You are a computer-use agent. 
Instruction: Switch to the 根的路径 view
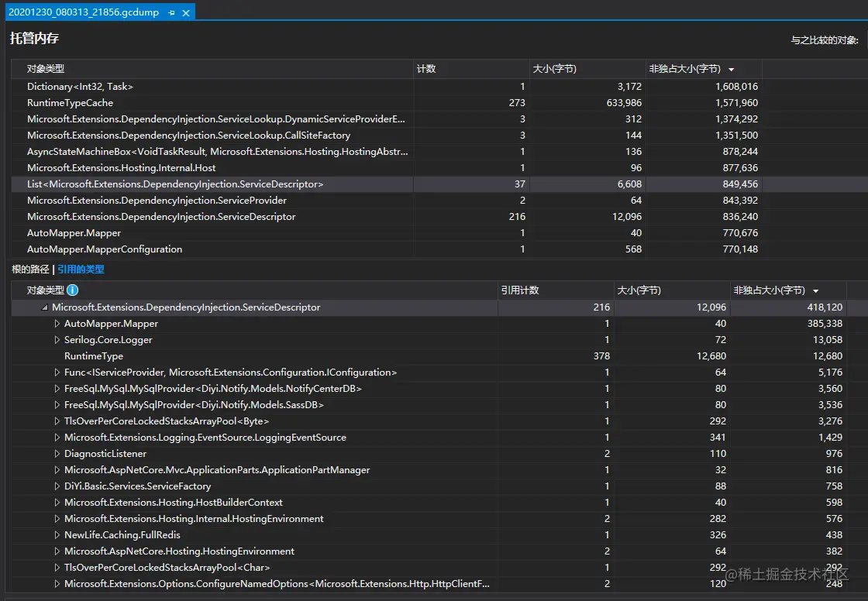click(x=30, y=270)
